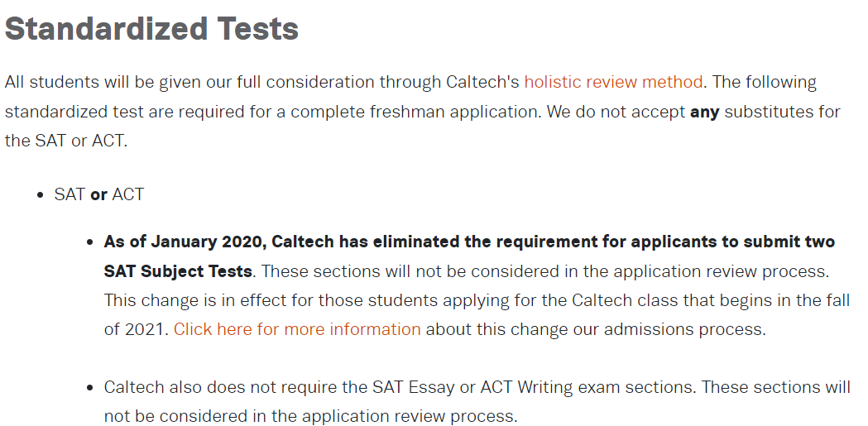Open the holistic review method link
Image resolution: width=868 pixels, height=426 pixels.
click(613, 82)
